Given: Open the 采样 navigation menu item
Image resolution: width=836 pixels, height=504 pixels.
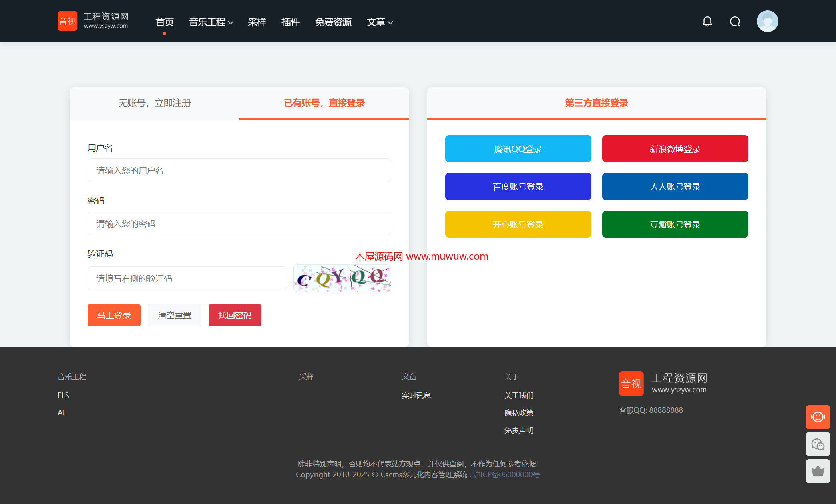Looking at the screenshot, I should [x=257, y=22].
